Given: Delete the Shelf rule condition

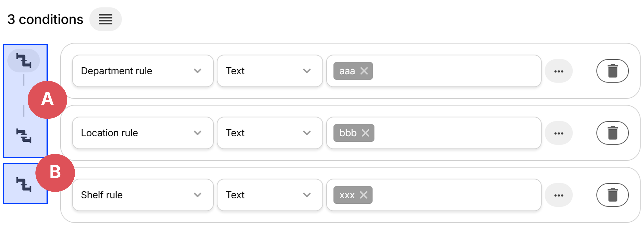Looking at the screenshot, I should (612, 195).
